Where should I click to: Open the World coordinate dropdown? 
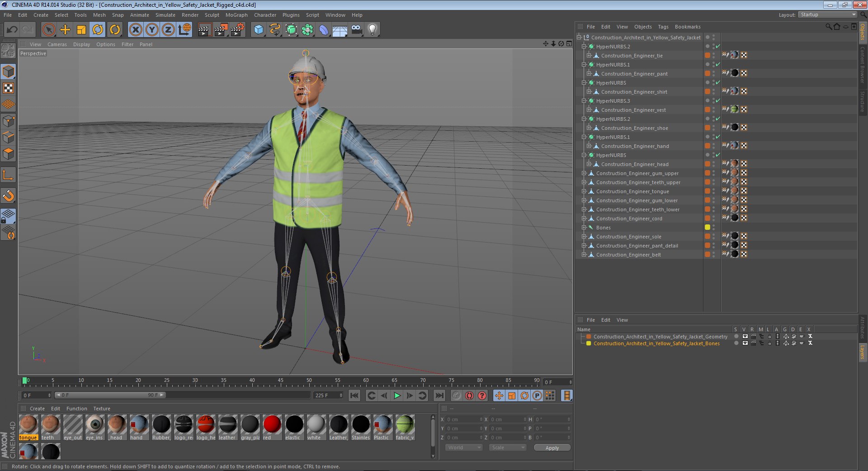tap(463, 447)
